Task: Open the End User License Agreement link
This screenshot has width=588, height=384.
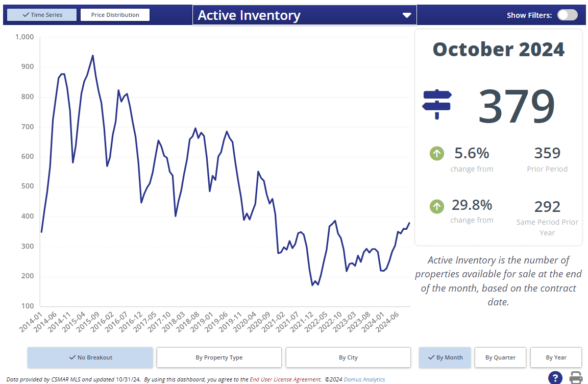Action: 285,379
